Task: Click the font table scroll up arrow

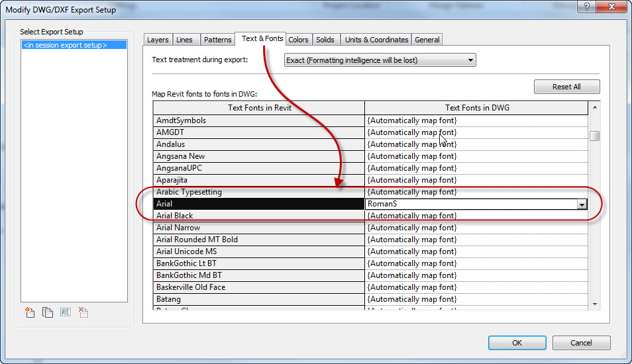Action: coord(594,107)
